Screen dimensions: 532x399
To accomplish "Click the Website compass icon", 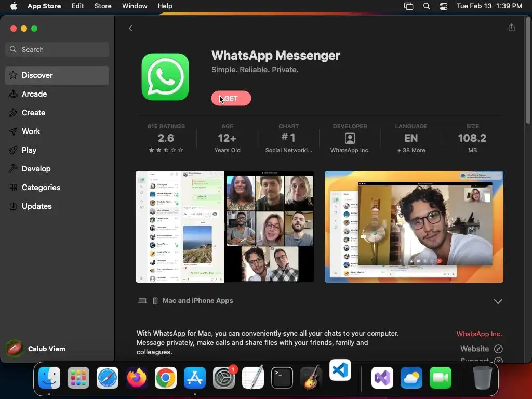I will (x=498, y=349).
